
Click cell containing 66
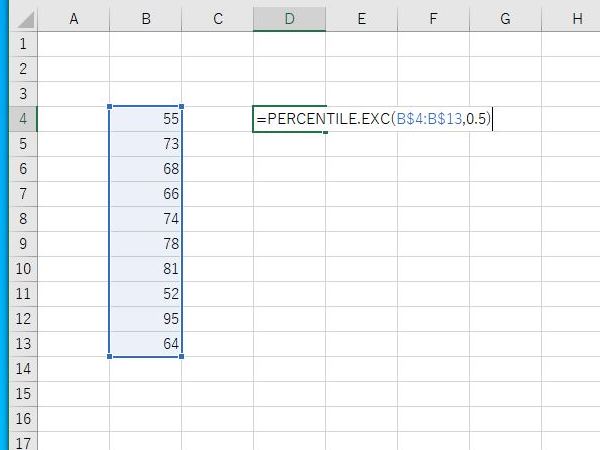[x=145, y=194]
